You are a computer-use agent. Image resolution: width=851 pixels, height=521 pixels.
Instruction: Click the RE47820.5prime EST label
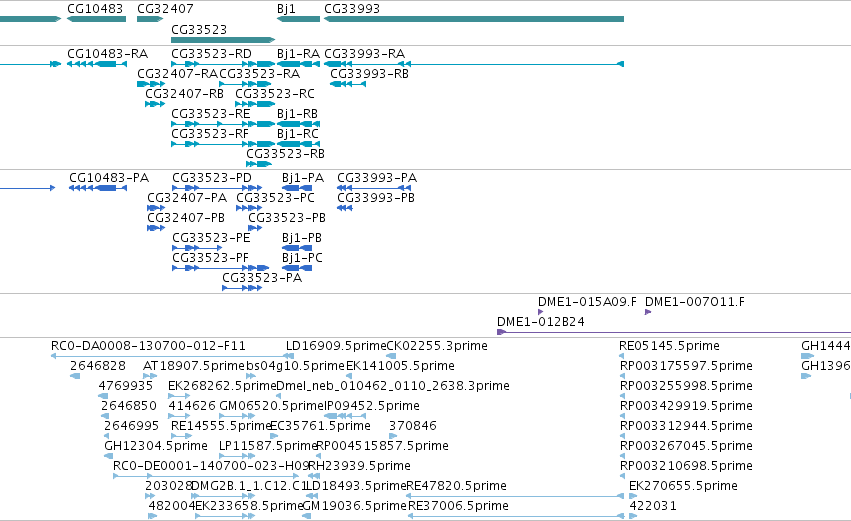[456, 487]
